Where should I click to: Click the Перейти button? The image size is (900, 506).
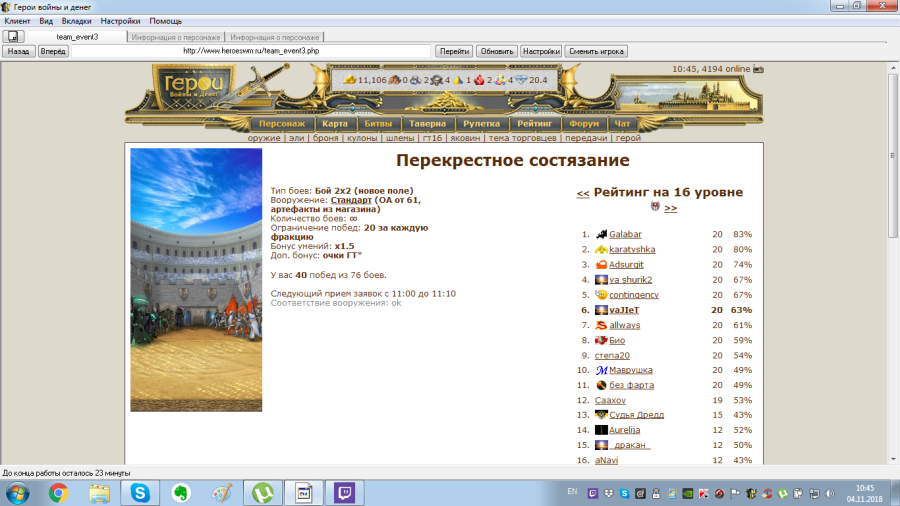click(454, 52)
